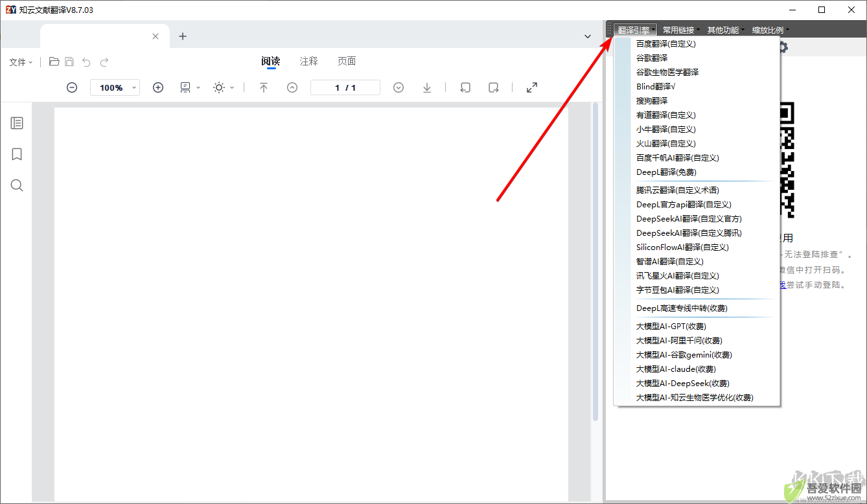Click the undo arrow icon
The height and width of the screenshot is (504, 867).
86,62
